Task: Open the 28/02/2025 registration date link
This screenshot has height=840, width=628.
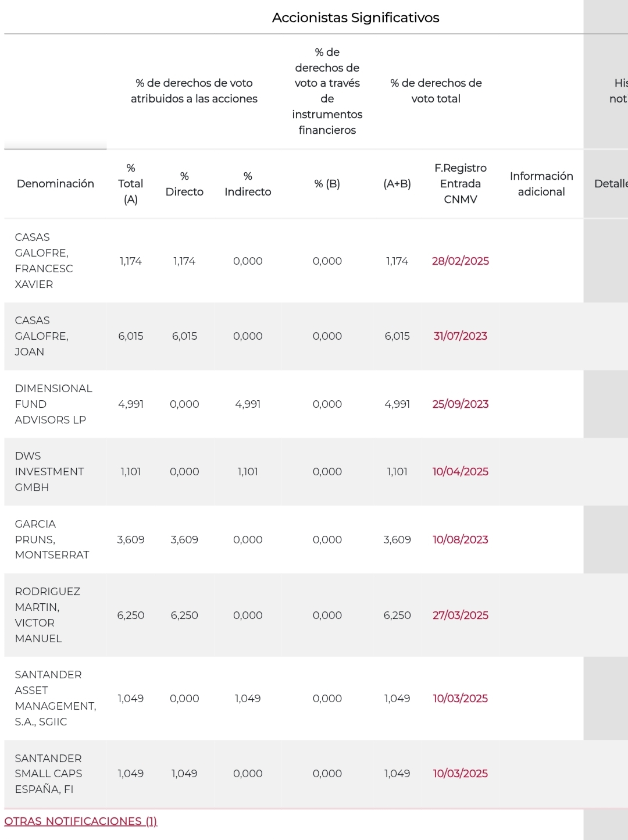Action: (460, 261)
